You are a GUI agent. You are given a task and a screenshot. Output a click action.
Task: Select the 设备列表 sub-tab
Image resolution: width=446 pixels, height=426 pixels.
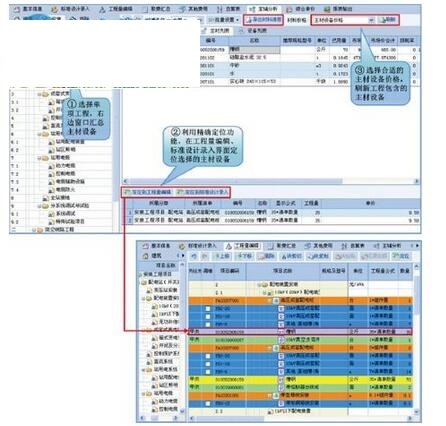click(x=253, y=31)
